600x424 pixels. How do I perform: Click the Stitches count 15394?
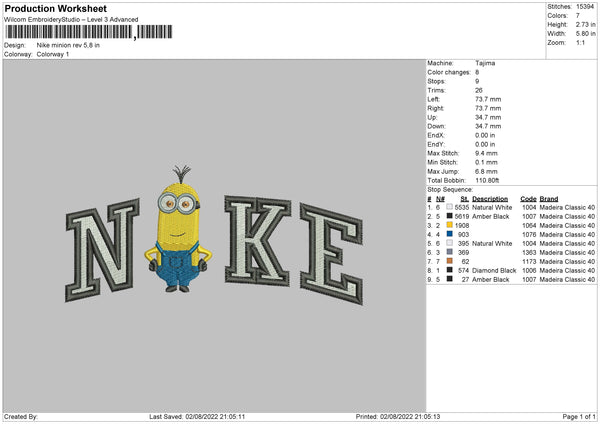click(x=586, y=8)
